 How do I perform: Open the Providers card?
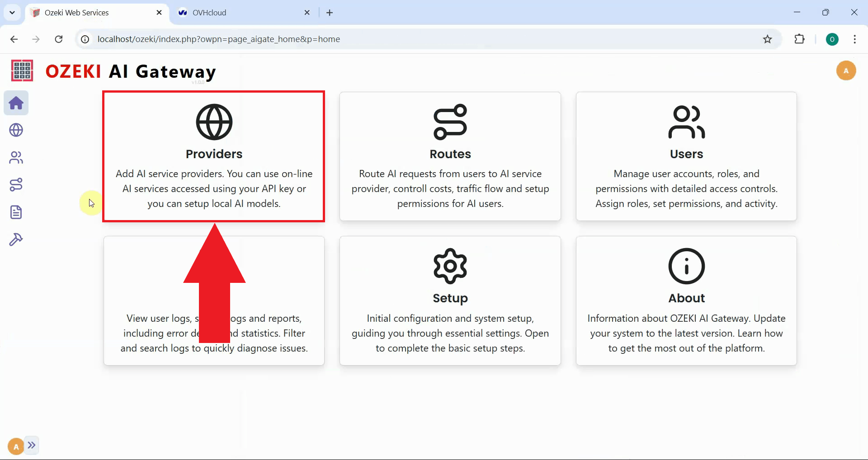pyautogui.click(x=214, y=156)
